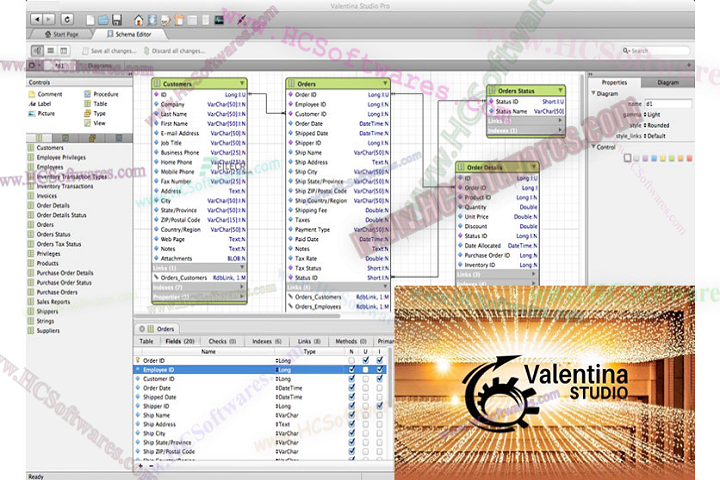This screenshot has height=480, width=720.
Task: Click the black monitor graph toolbar icon
Action: pos(219,20)
